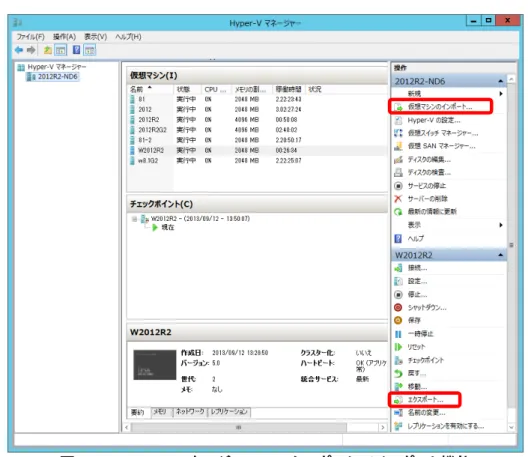Toggle the console tree pane icon

(x=61, y=50)
